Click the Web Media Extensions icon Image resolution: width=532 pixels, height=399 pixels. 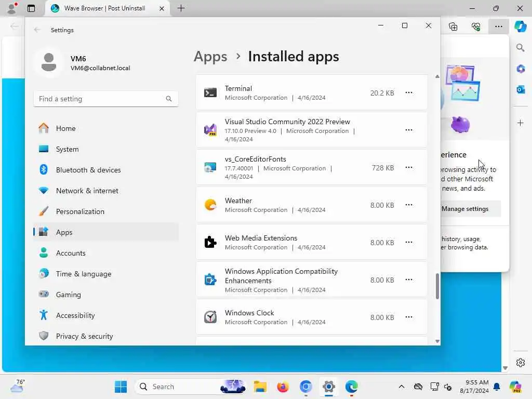[210, 242]
